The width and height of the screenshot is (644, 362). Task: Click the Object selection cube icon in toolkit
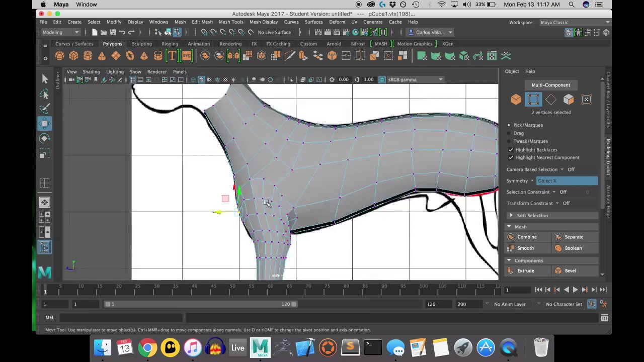point(516,100)
